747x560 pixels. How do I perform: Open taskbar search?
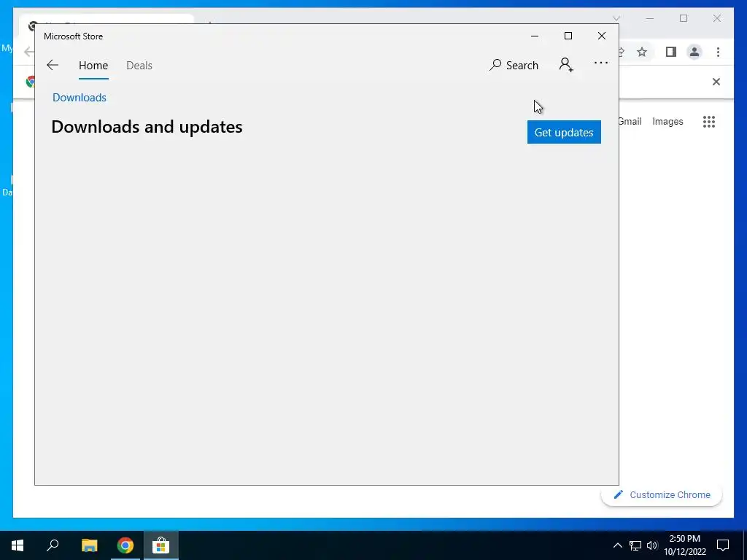(x=53, y=545)
